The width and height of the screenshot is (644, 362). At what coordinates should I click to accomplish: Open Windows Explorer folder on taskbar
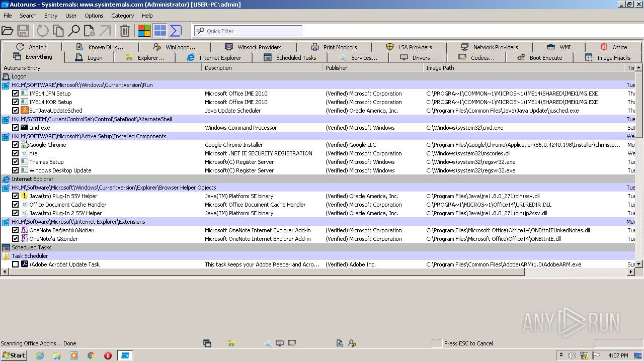(57, 355)
